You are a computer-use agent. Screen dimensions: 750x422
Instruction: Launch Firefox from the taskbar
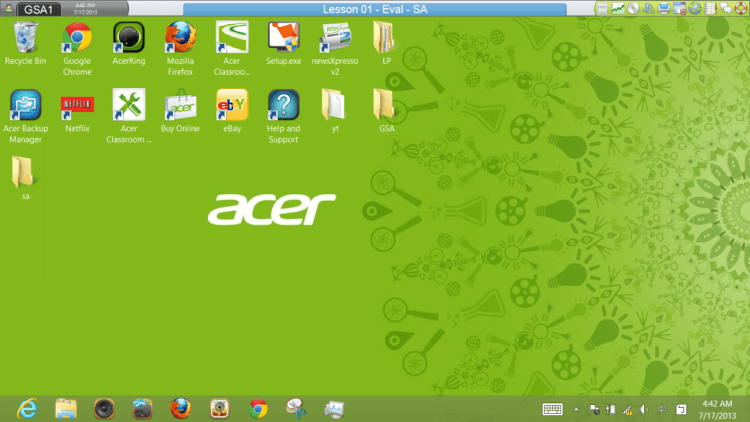point(181,409)
